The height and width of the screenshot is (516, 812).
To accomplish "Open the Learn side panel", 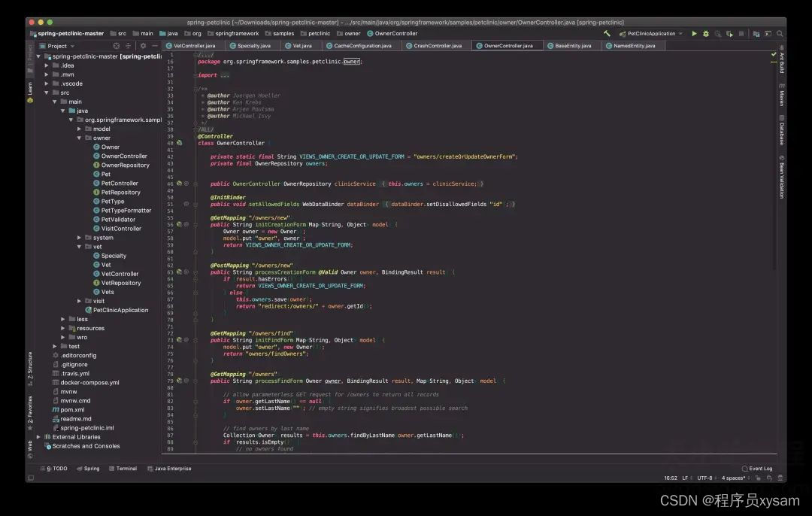I will click(30, 93).
